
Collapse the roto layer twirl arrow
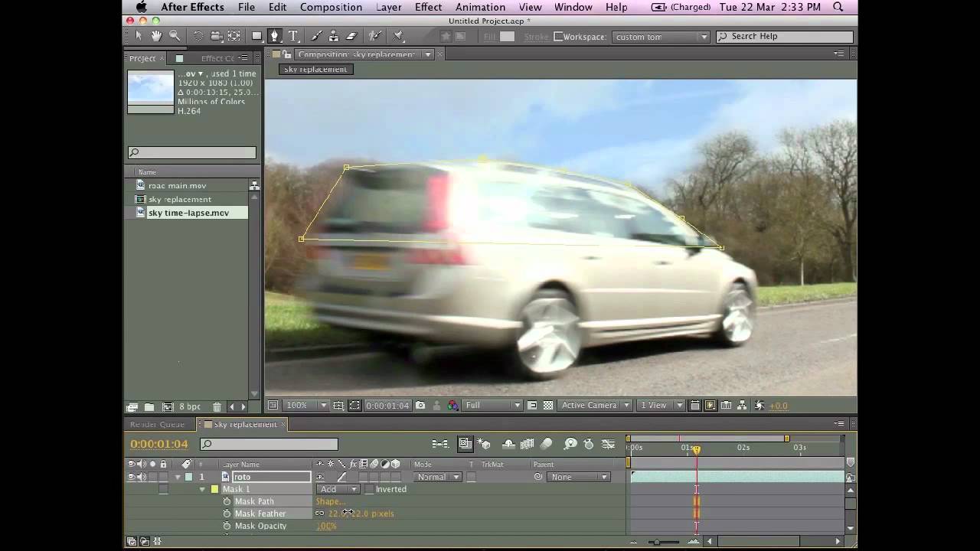coord(178,477)
